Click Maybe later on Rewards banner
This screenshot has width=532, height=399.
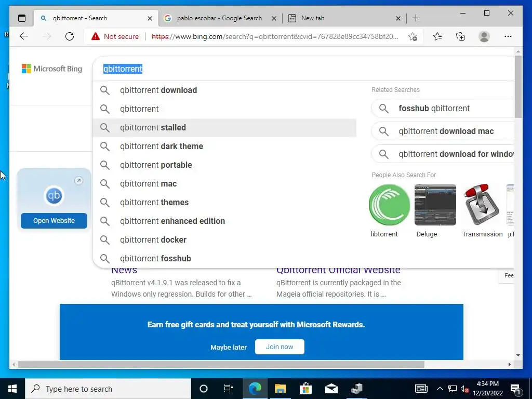pyautogui.click(x=229, y=347)
